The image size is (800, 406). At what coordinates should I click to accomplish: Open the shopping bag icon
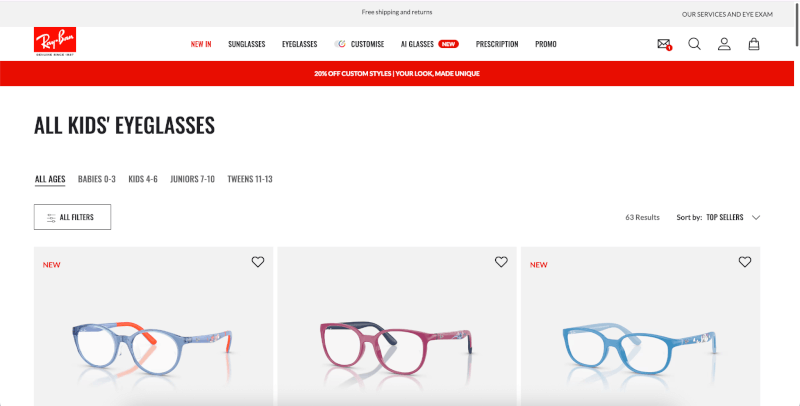(x=754, y=44)
